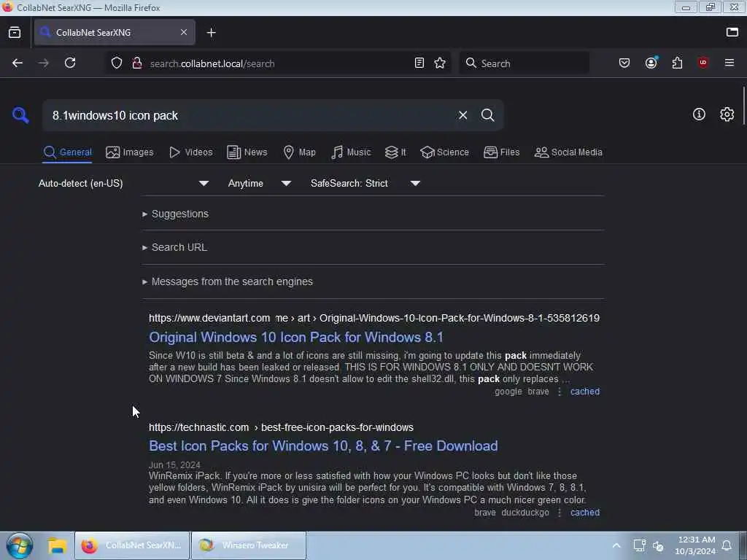Switch to the Social Media category
Screen dimensions: 747x560
point(568,152)
